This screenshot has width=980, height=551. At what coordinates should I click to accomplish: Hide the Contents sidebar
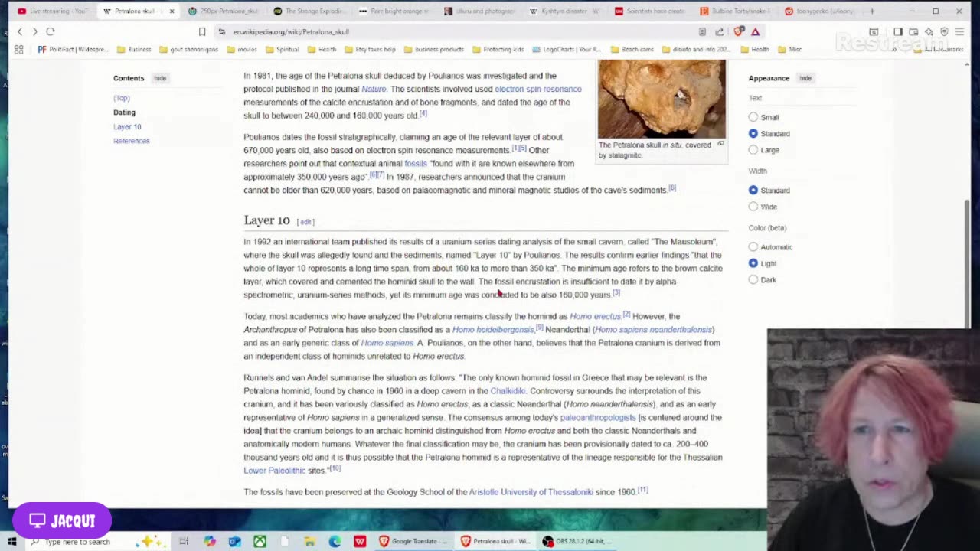159,78
